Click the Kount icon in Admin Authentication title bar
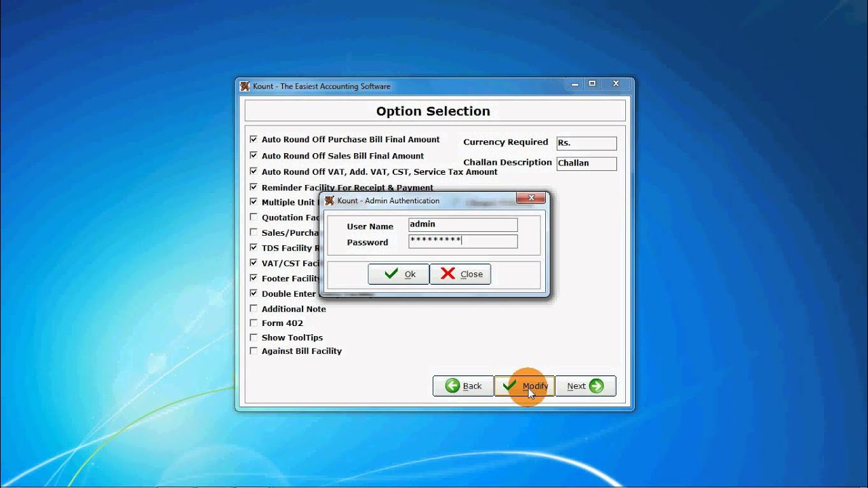This screenshot has height=488, width=868. (330, 201)
